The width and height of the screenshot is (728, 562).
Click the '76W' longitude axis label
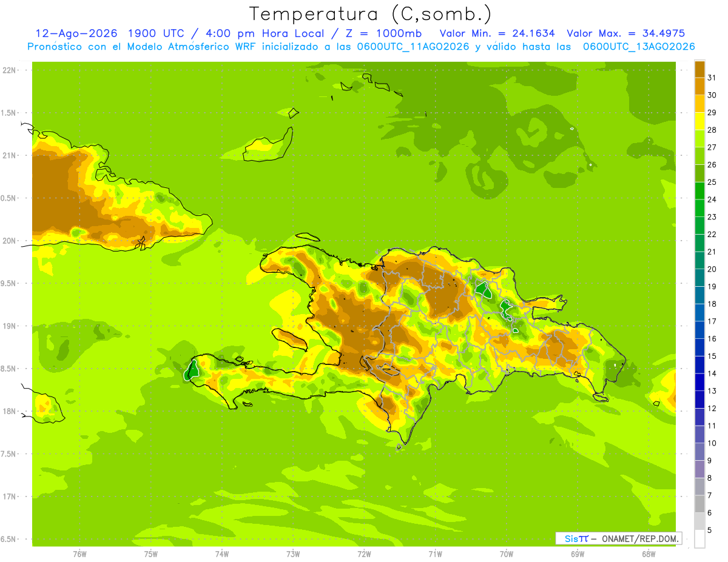(x=79, y=554)
